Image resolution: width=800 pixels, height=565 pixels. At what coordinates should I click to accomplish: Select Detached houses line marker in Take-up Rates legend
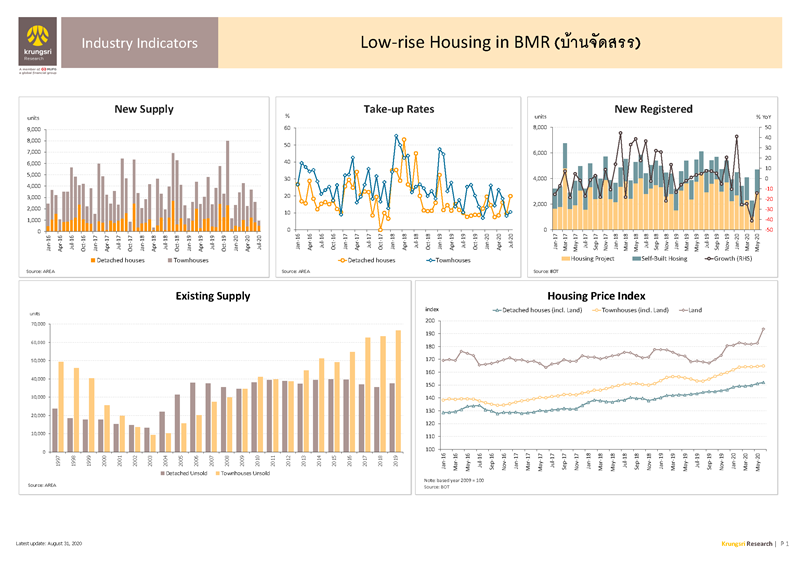point(346,259)
